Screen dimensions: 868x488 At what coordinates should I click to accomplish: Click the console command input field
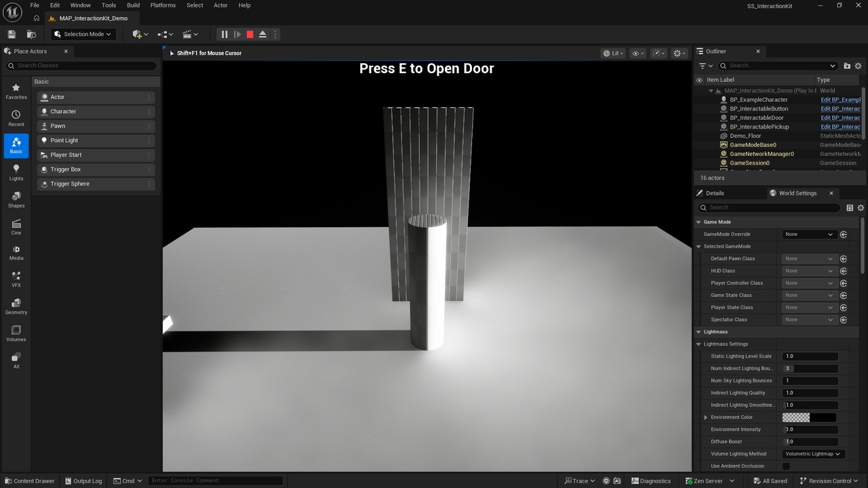pyautogui.click(x=215, y=481)
